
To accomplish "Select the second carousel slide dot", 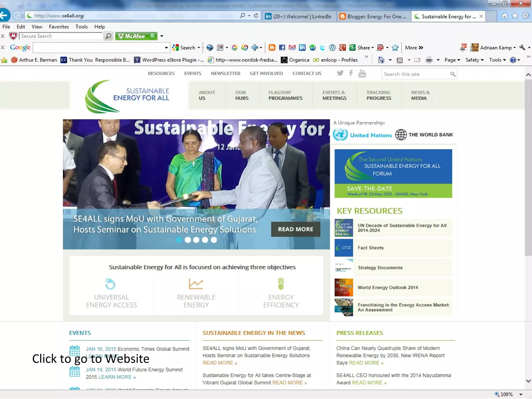I will (188, 240).
